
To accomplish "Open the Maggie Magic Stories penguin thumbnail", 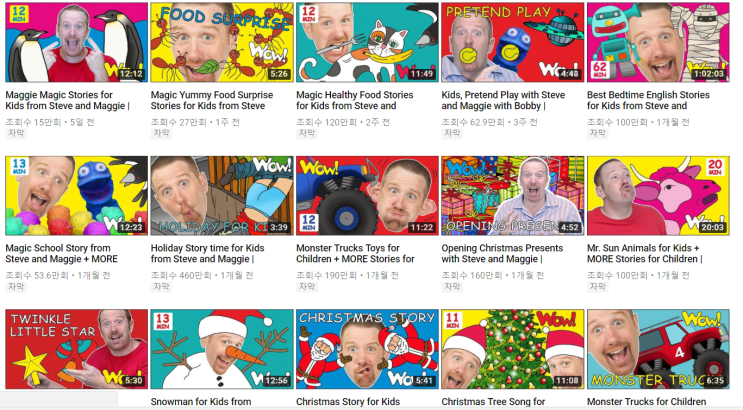I will click(76, 42).
